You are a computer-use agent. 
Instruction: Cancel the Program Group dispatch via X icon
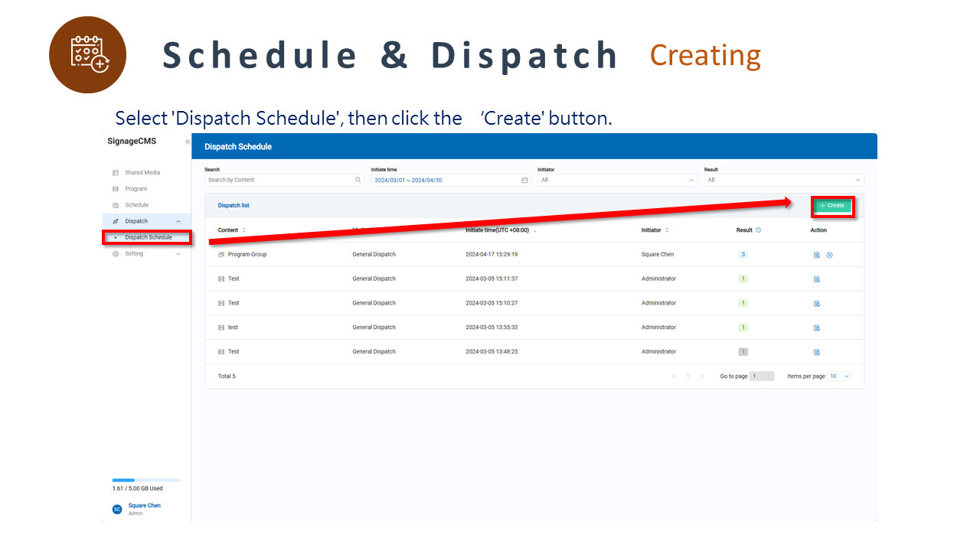tap(829, 255)
